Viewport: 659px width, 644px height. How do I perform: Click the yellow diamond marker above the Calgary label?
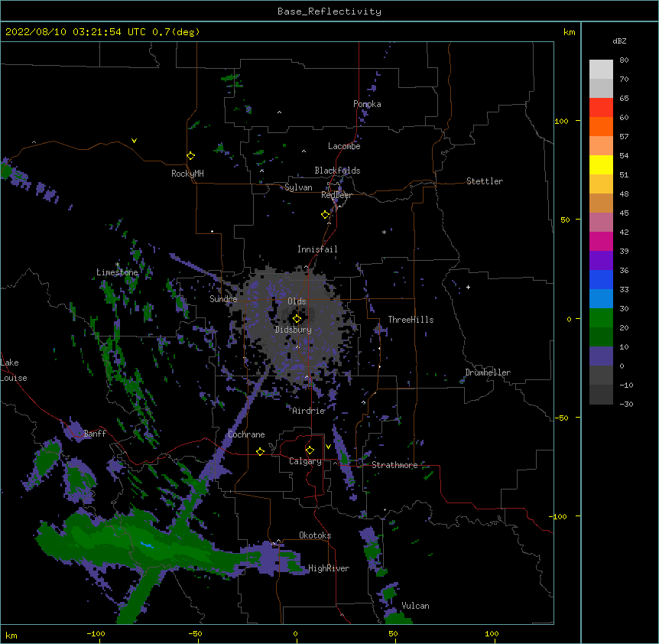tap(310, 450)
